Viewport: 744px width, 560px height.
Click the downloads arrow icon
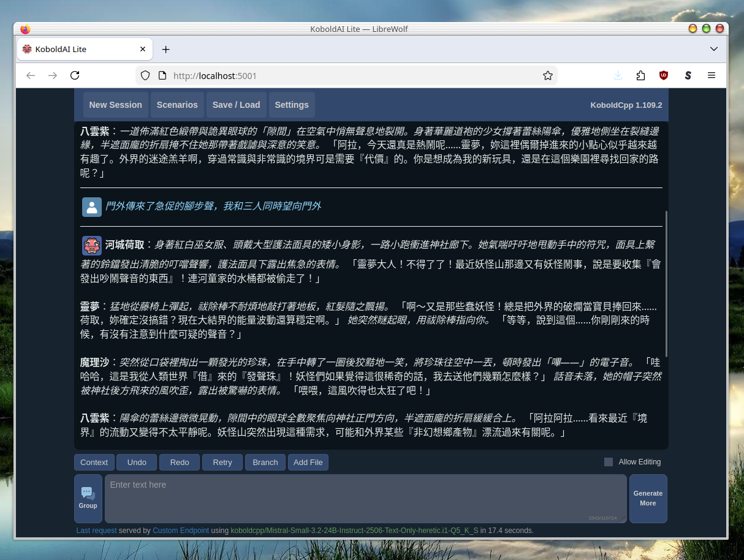tap(618, 75)
